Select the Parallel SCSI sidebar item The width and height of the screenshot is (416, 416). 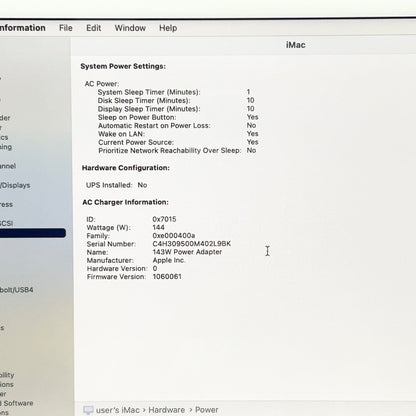(x=7, y=223)
